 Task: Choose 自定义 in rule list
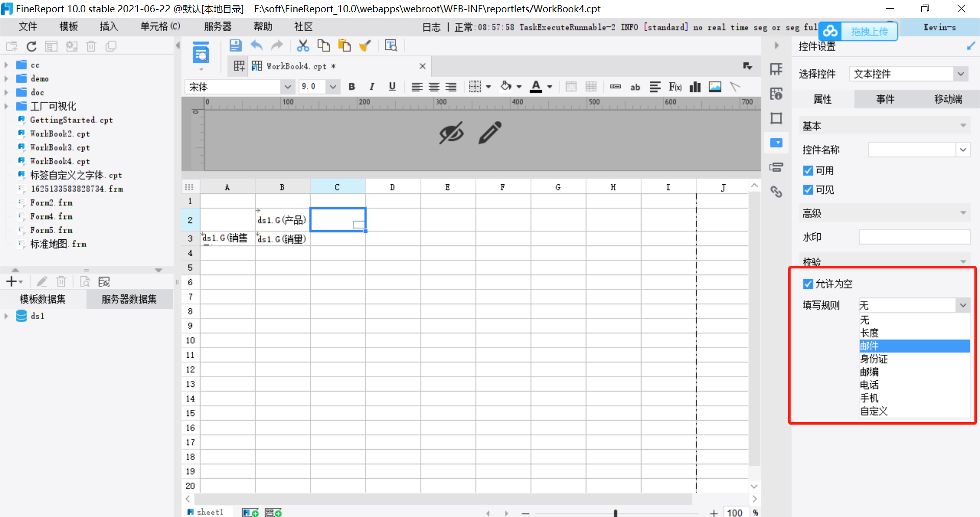tap(914, 411)
